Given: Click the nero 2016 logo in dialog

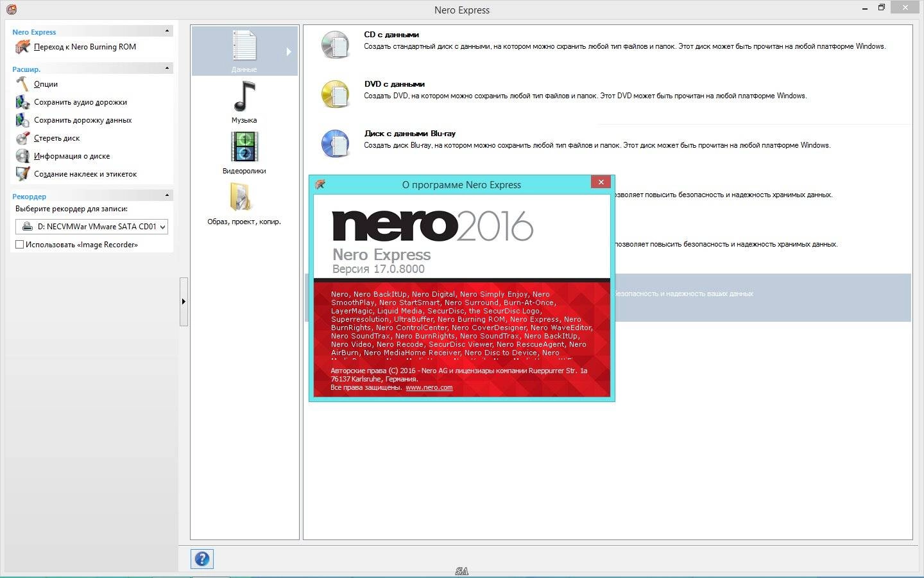Looking at the screenshot, I should pyautogui.click(x=432, y=225).
